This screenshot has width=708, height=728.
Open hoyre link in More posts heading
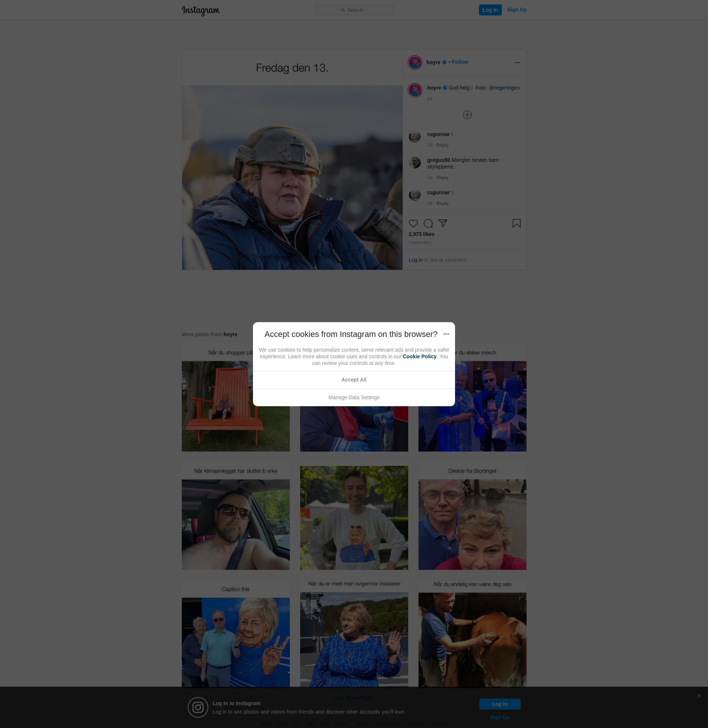[230, 334]
